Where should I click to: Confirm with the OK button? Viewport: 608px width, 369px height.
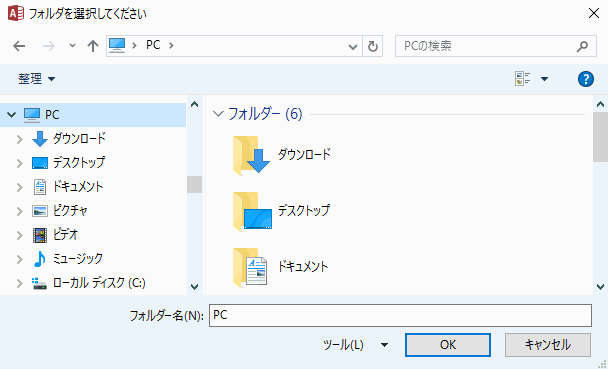pos(448,345)
